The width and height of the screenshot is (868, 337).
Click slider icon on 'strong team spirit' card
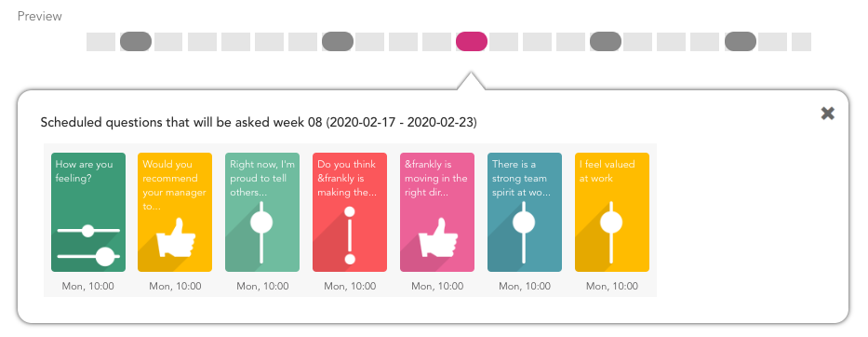[524, 232]
